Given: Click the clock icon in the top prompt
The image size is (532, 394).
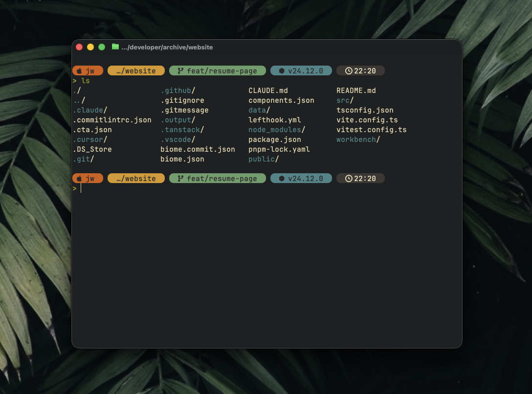Looking at the screenshot, I should click(348, 71).
